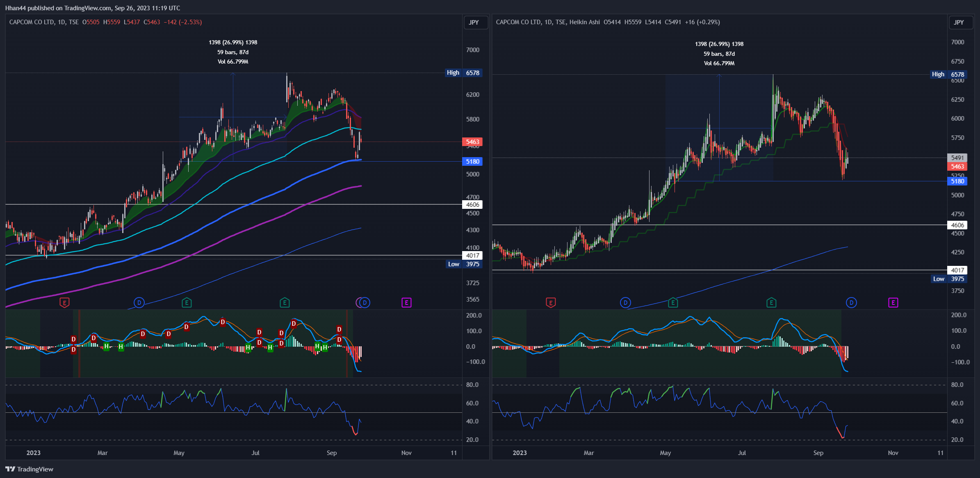Click 7000 price axis label on left chart
This screenshot has height=478, width=980.
pyautogui.click(x=473, y=50)
